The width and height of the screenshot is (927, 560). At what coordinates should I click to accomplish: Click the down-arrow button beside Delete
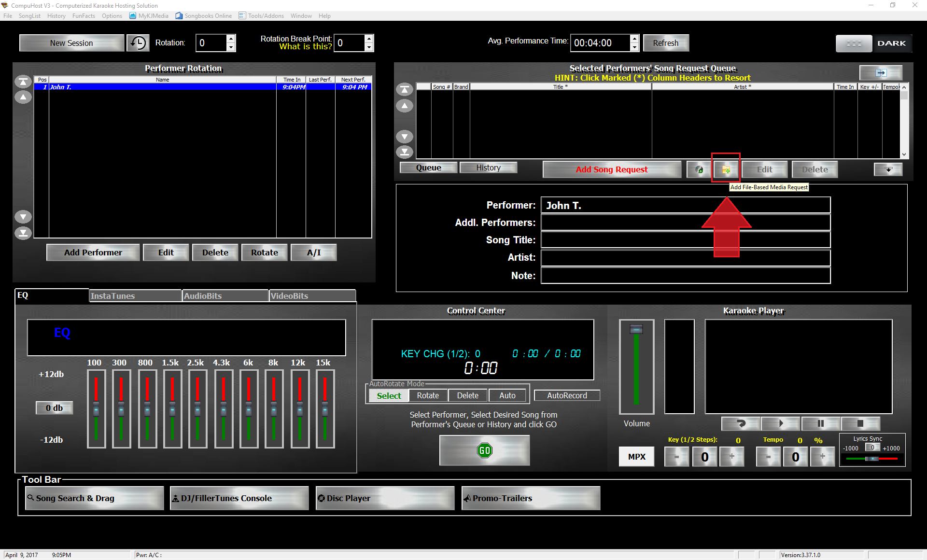(888, 169)
